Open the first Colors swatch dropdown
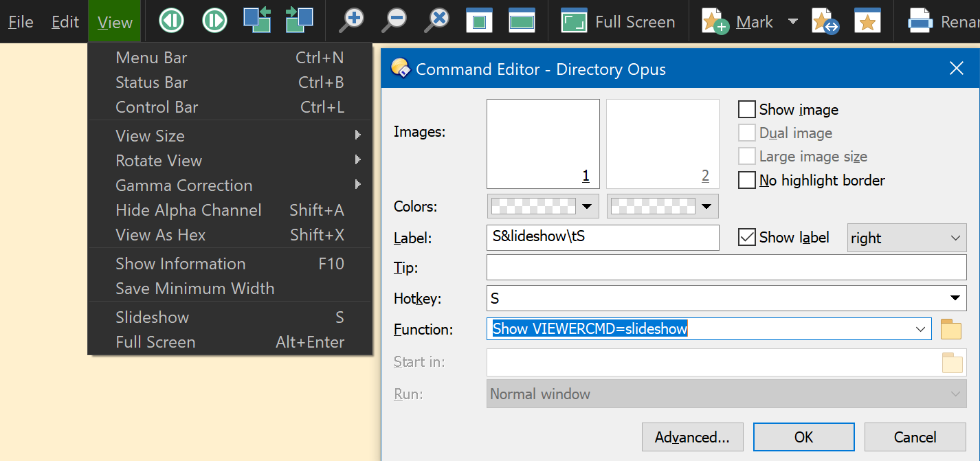This screenshot has height=461, width=980. point(543,206)
